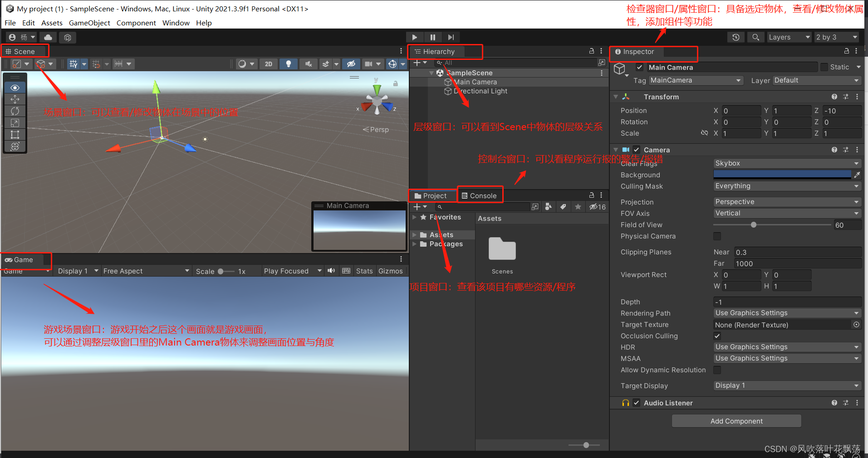Switch to the Project tab
Image resolution: width=868 pixels, height=458 pixels.
[x=431, y=196]
